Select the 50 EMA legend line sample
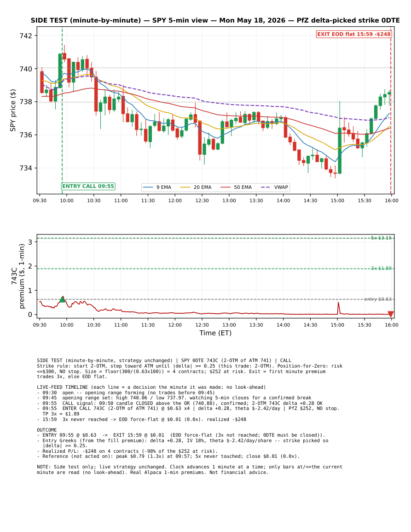The image size is (411, 532). point(226,187)
